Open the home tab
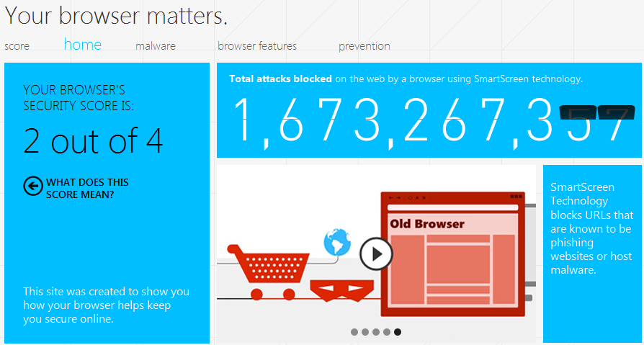644x345 pixels. pos(83,45)
